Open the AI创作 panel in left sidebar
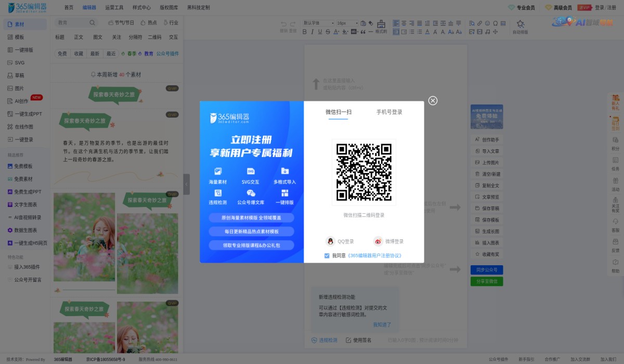The image size is (624, 364). pyautogui.click(x=21, y=101)
